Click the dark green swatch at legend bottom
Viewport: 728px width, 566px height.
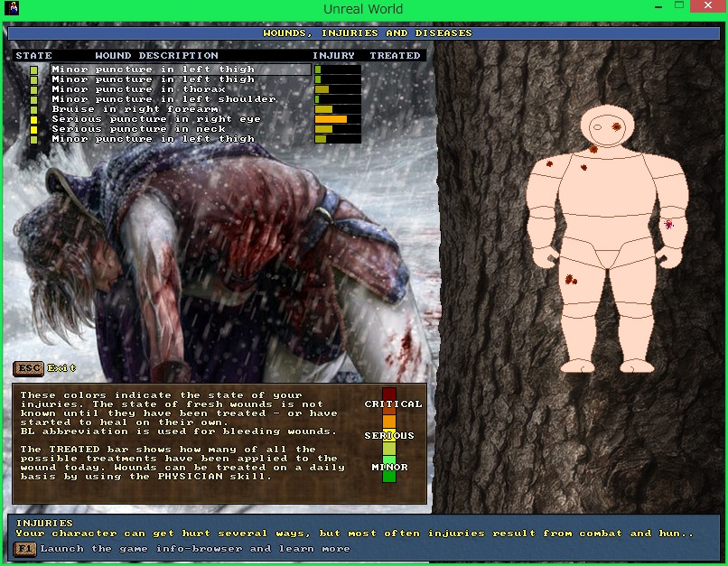[389, 477]
